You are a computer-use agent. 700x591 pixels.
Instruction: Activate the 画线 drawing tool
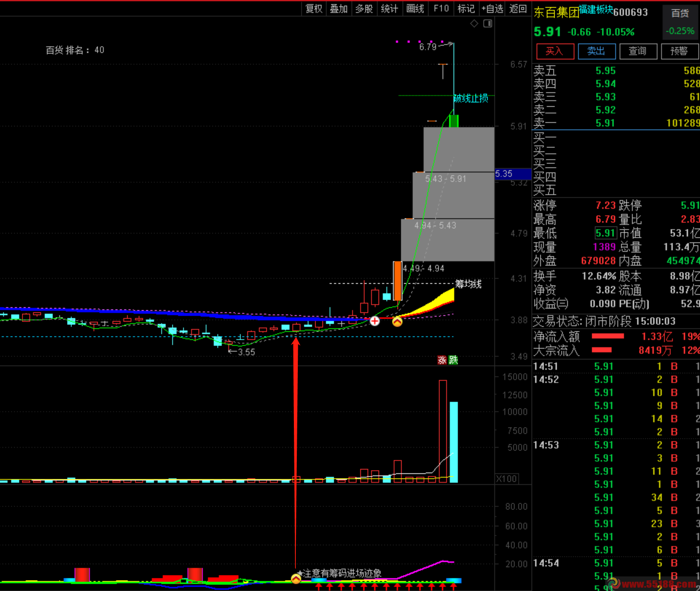point(415,8)
